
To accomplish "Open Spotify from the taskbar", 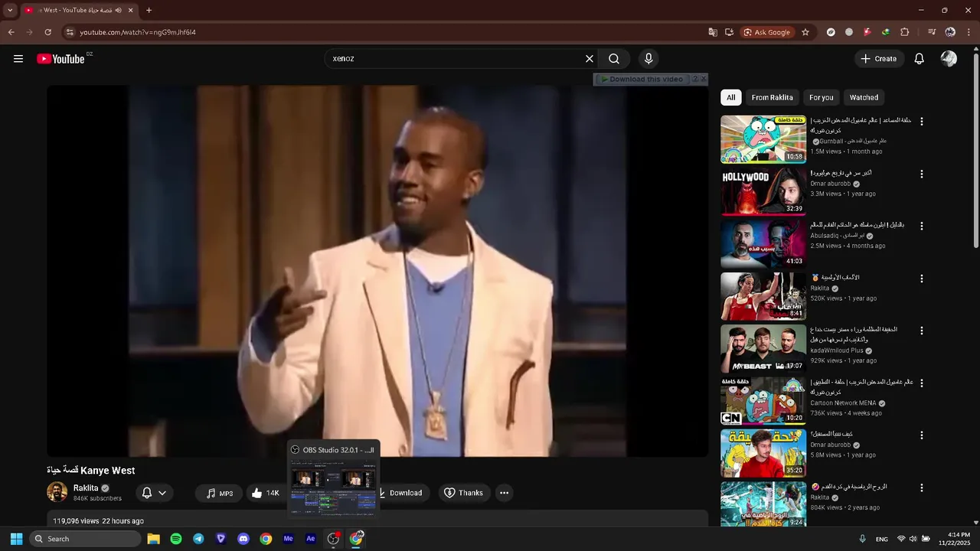I will coord(176,539).
